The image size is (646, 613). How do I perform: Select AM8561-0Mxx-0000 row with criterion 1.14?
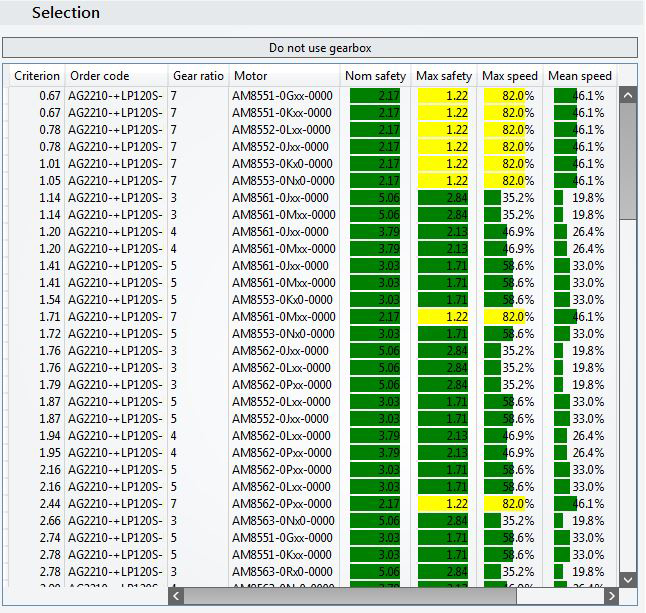tap(313, 215)
